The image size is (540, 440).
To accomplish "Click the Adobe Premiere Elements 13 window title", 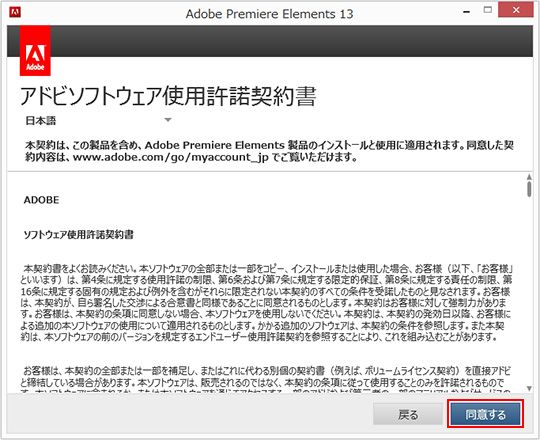I will pos(269,14).
